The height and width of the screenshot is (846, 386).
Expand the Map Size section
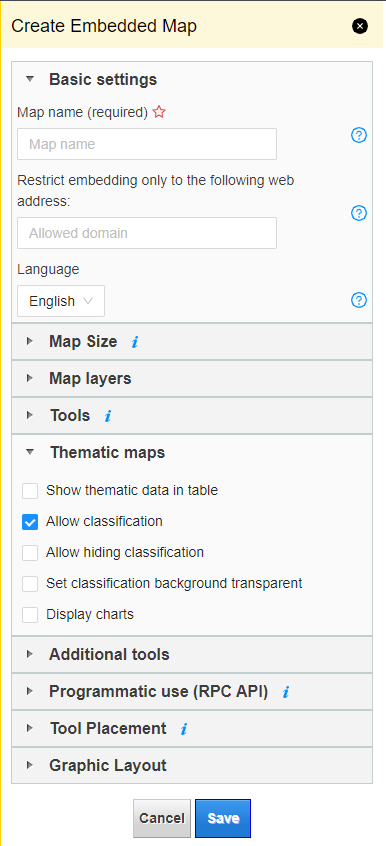[192, 342]
